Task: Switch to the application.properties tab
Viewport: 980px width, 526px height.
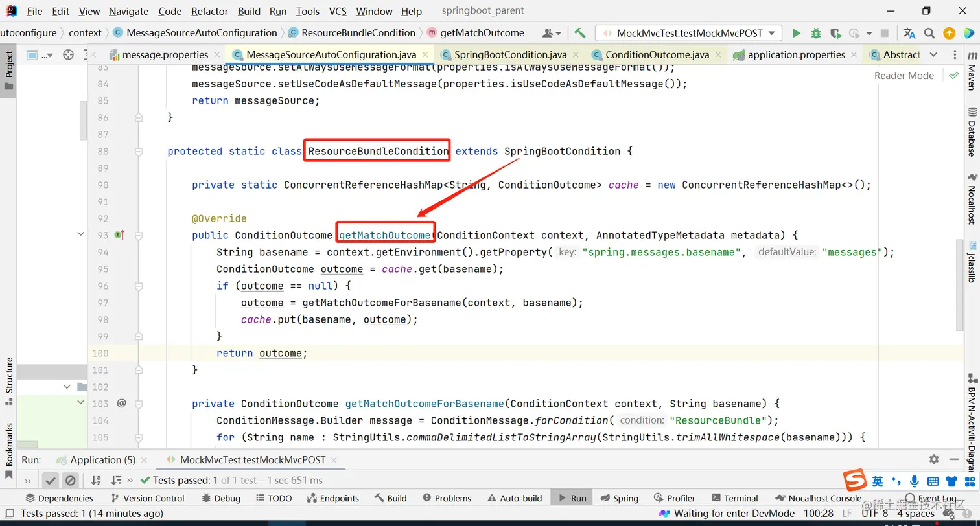Action: coord(797,55)
